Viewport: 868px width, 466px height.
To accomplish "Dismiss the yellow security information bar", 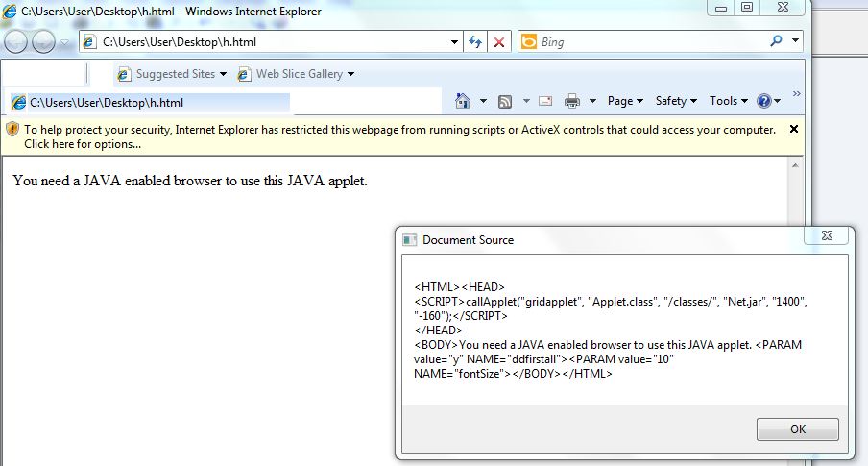I will pos(794,129).
